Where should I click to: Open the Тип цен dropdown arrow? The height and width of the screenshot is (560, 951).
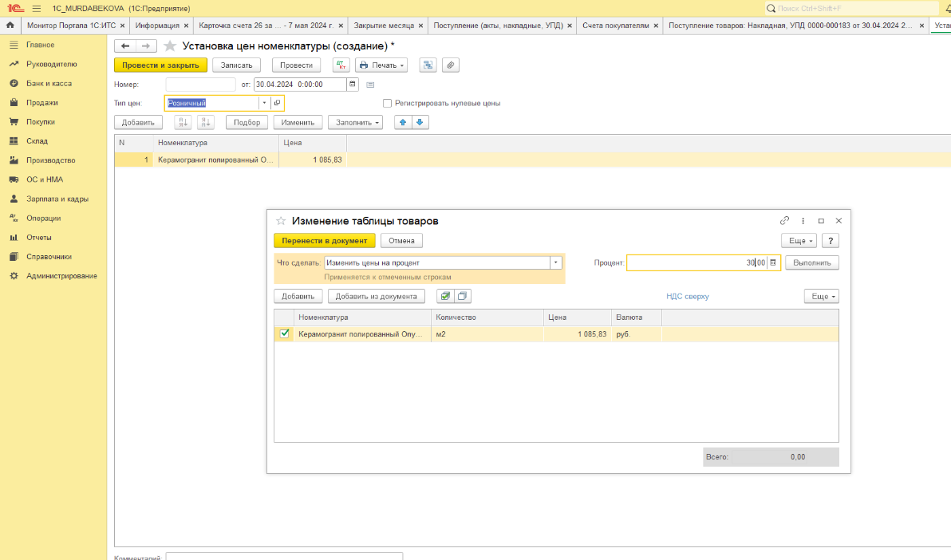click(x=264, y=103)
